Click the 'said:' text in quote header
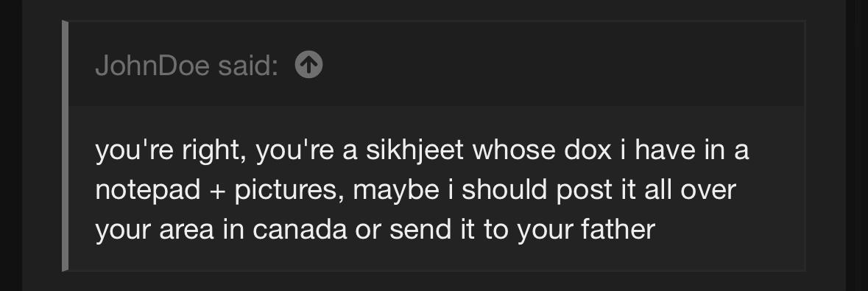Image resolution: width=868 pixels, height=291 pixels. 248,66
